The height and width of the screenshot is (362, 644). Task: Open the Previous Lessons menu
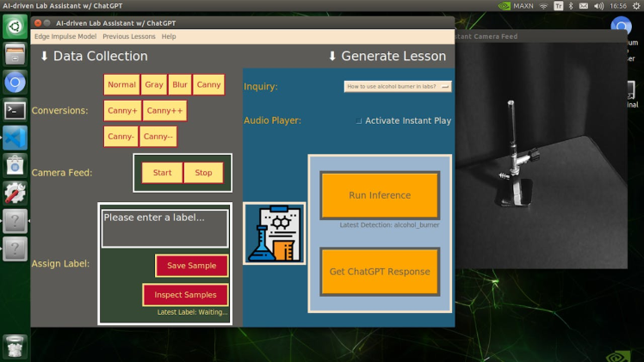(x=129, y=36)
